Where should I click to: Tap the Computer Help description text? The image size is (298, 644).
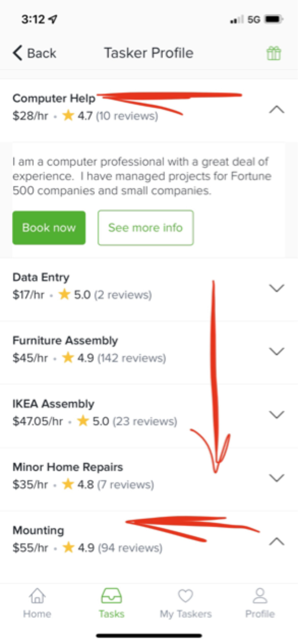click(142, 176)
